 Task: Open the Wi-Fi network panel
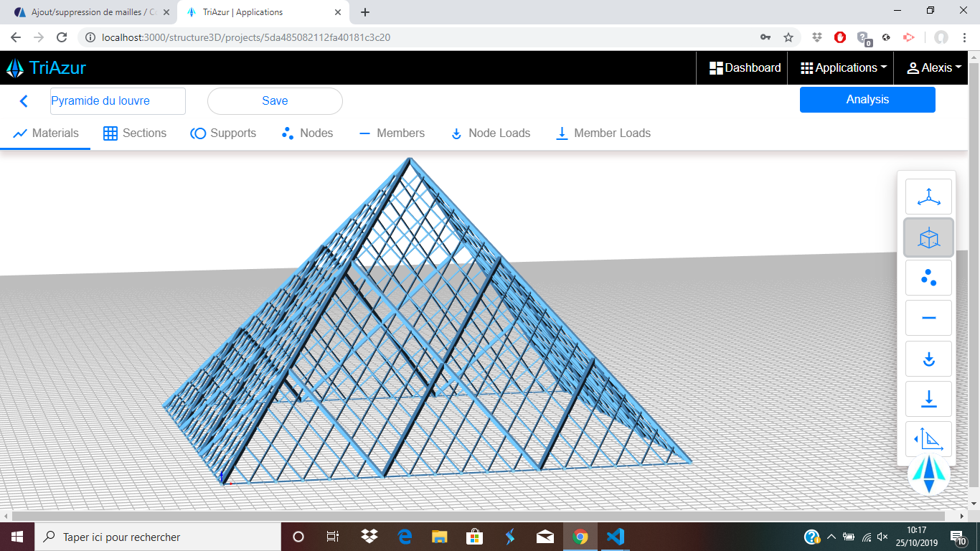[x=867, y=537]
